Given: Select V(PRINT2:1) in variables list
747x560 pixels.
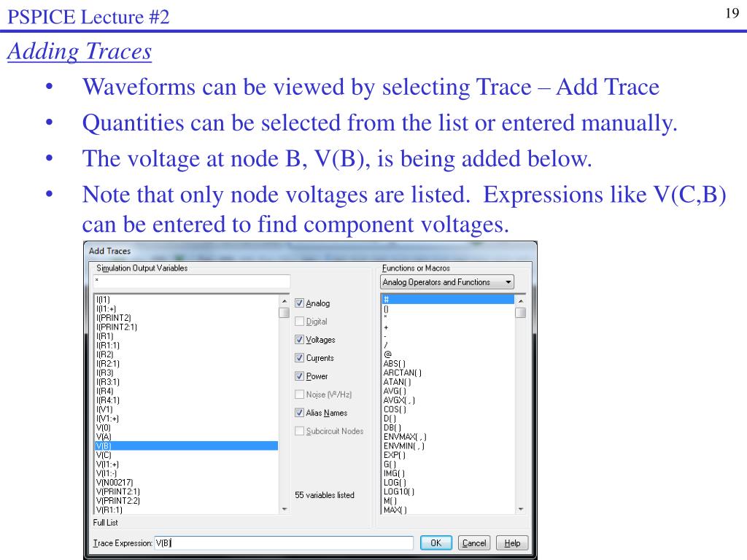Looking at the screenshot, I should click(118, 491).
